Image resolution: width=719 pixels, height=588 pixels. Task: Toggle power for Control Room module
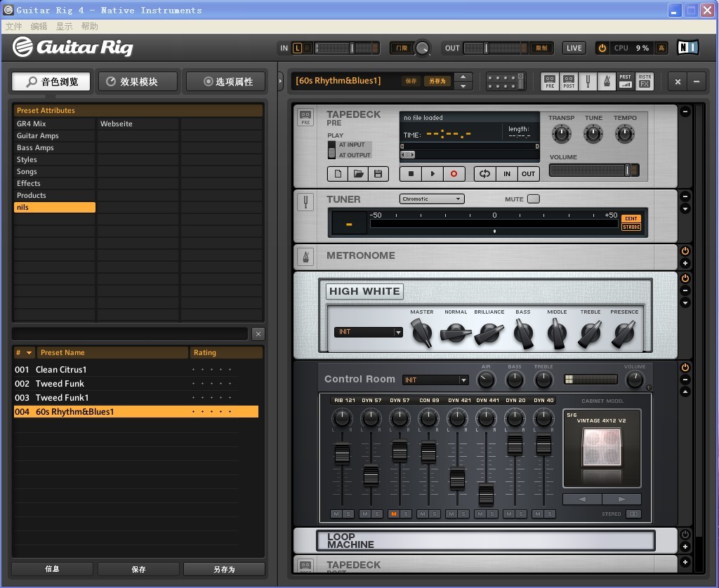pos(685,367)
